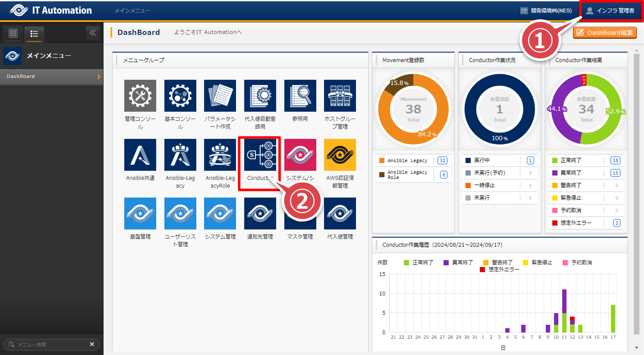Open the Ansible-Legacy crown icon

180,155
